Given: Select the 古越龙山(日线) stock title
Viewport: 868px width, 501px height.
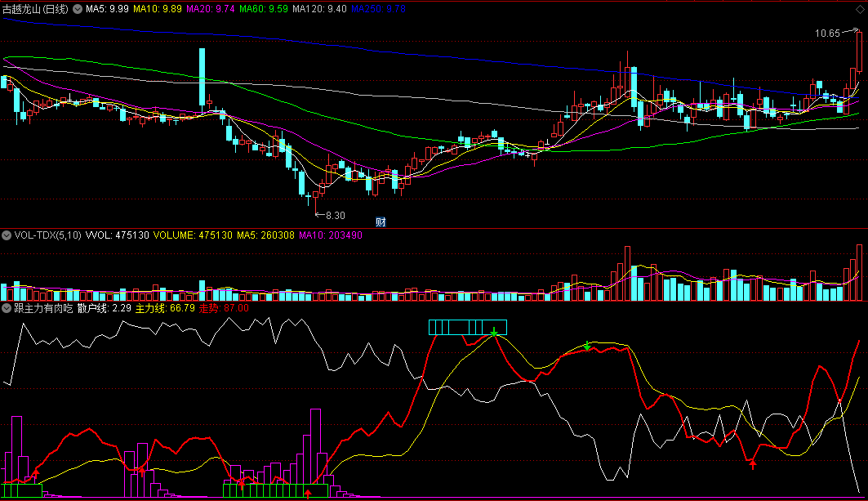Looking at the screenshot, I should (35, 10).
